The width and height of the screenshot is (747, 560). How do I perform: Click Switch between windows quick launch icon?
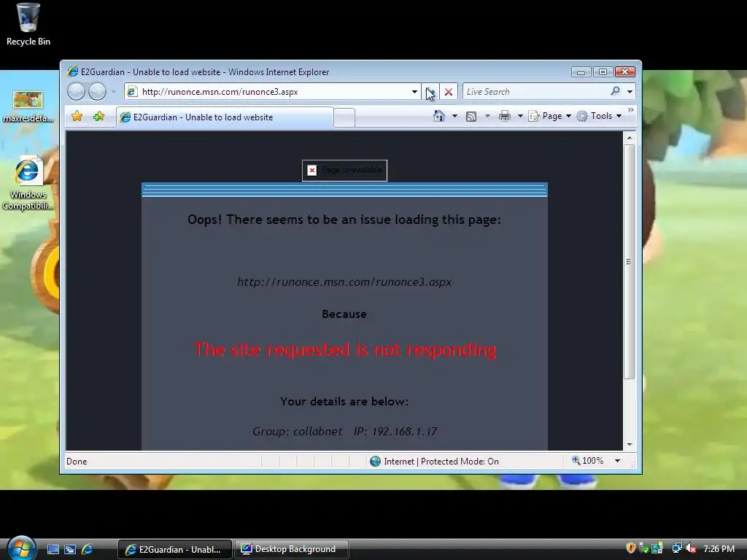[x=70, y=549]
